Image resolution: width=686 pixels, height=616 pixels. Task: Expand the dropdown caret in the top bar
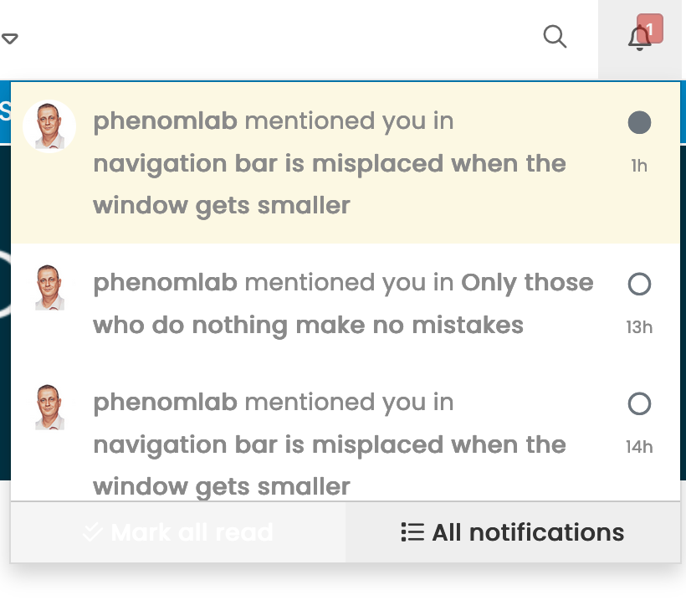click(x=10, y=38)
